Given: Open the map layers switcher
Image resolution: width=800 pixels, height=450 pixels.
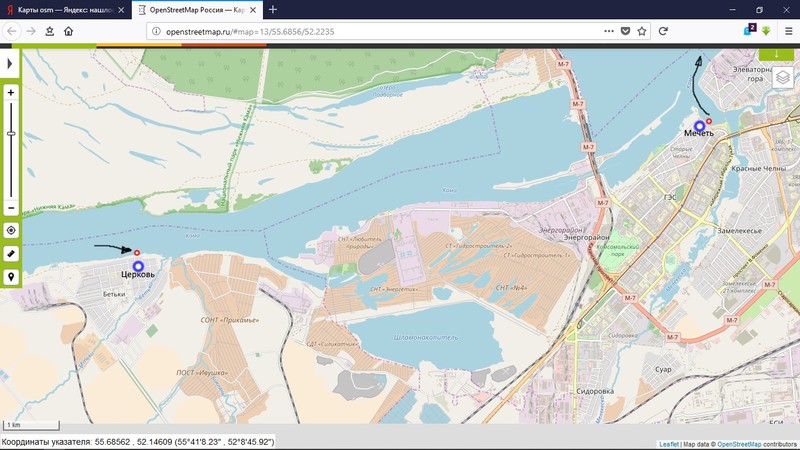Looking at the screenshot, I should click(x=783, y=78).
